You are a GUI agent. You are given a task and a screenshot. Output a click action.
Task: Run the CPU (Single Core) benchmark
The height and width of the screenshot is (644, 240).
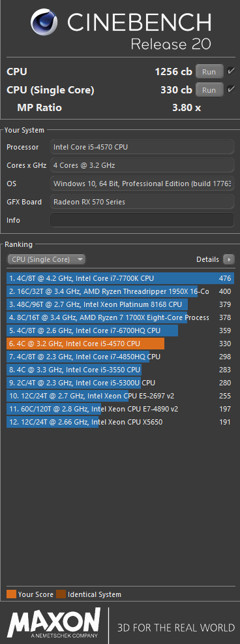pyautogui.click(x=209, y=89)
